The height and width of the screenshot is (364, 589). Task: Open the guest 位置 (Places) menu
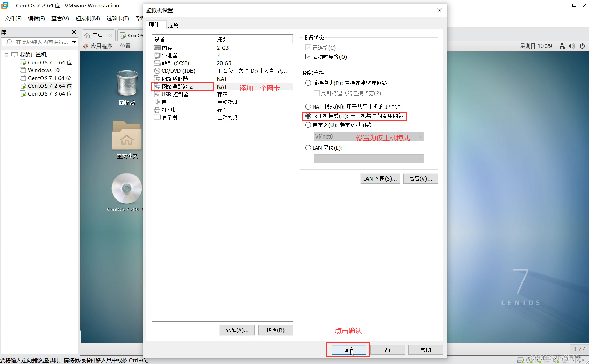point(125,46)
